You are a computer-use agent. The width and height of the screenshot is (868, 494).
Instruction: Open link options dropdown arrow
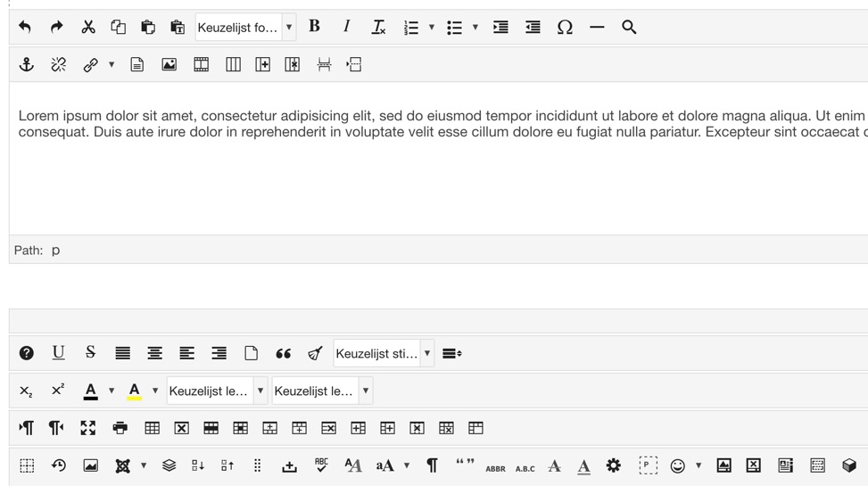pos(112,65)
